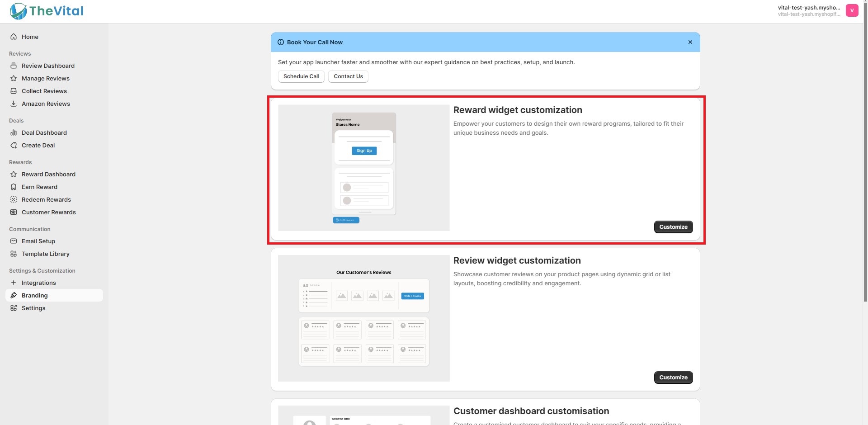Click the Customer dashboard preview image
The height and width of the screenshot is (425, 868).
pos(364,416)
